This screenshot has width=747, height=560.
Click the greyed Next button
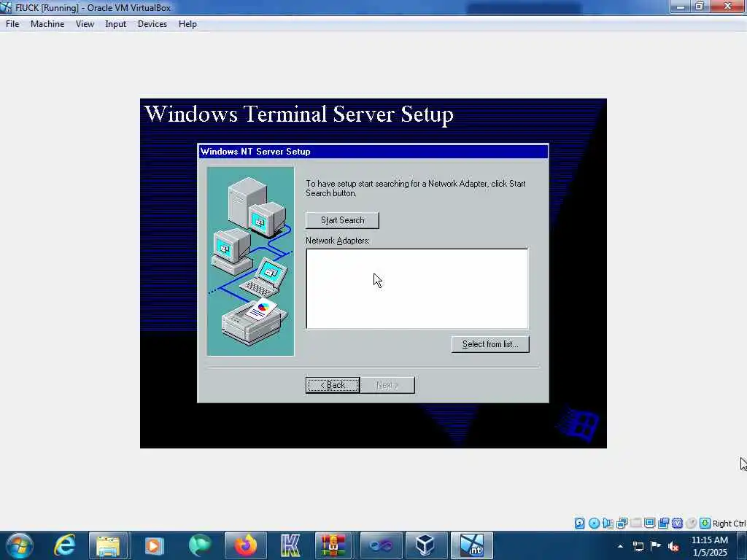pyautogui.click(x=387, y=385)
